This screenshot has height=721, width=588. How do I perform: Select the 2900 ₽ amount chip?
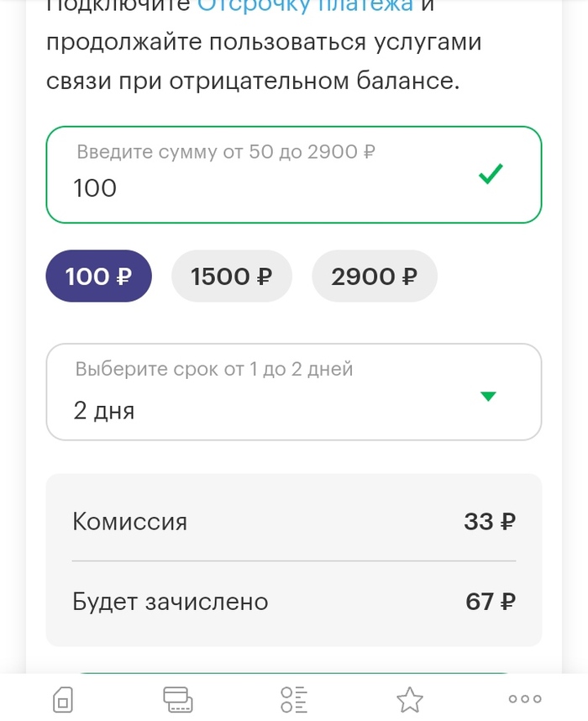[374, 276]
